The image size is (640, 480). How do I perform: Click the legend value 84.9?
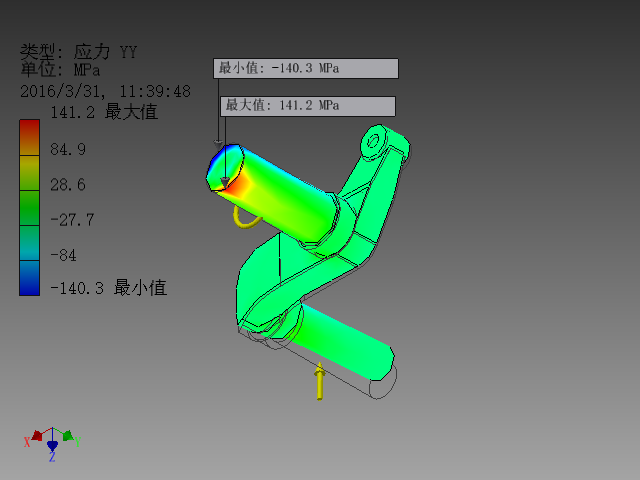click(x=68, y=150)
